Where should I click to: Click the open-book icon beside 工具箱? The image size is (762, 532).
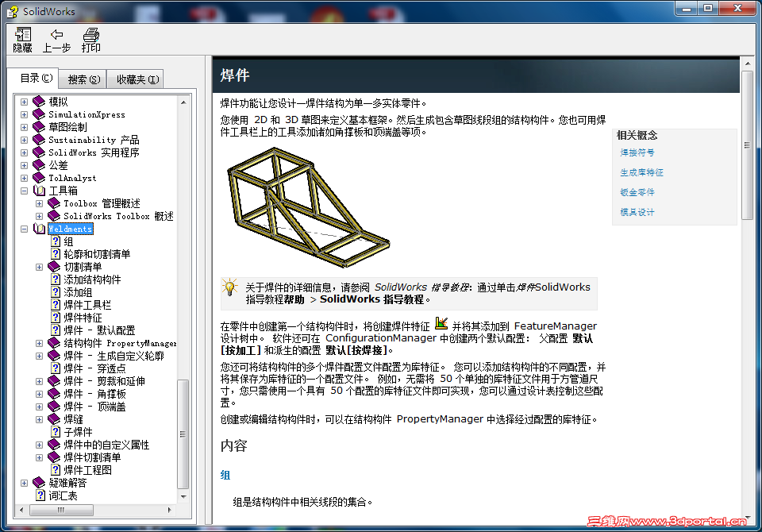[39, 191]
